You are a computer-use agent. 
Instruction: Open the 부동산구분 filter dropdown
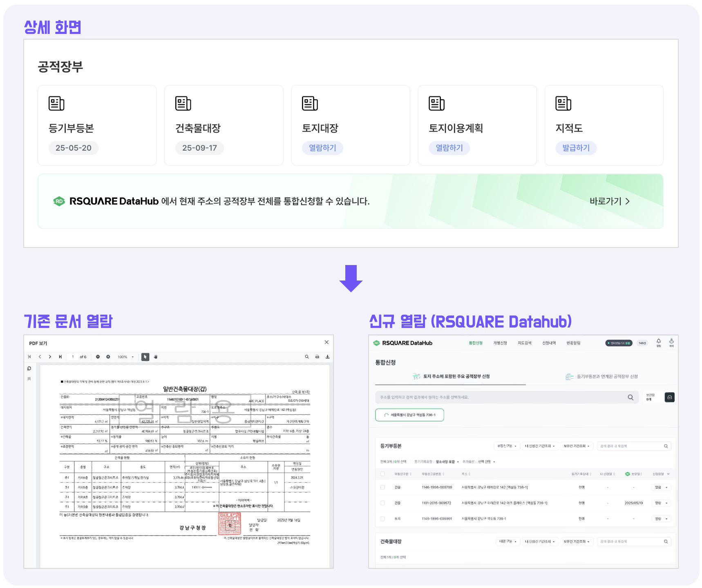coord(507,446)
